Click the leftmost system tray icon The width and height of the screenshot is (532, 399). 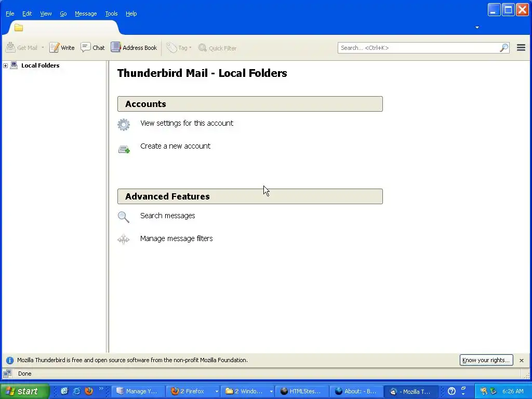[x=484, y=391]
